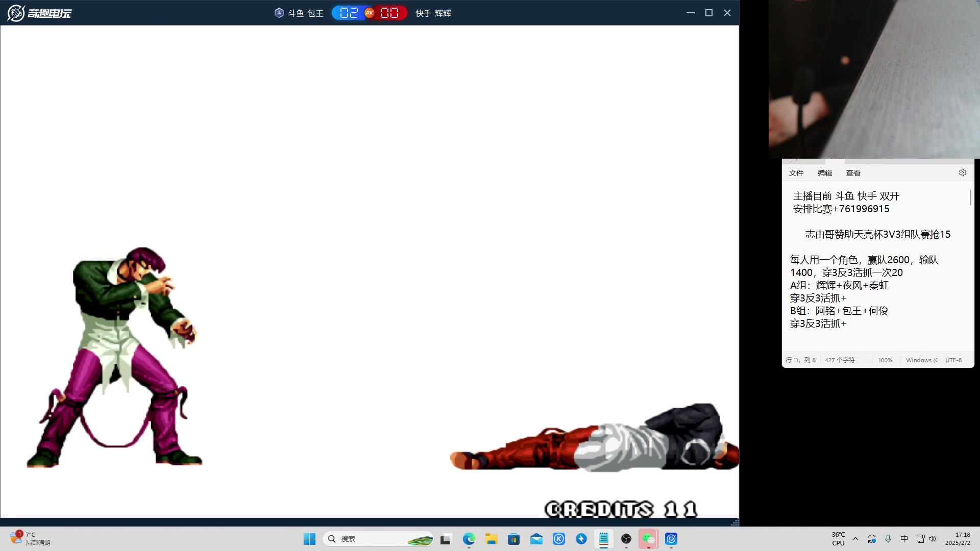This screenshot has width=980, height=551.
Task: Click the CREDITS 11 text in the game
Action: (621, 509)
